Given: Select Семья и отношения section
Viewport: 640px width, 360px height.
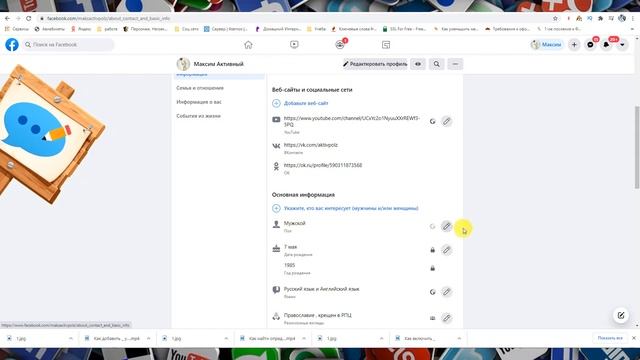Looking at the screenshot, I should pyautogui.click(x=200, y=88).
